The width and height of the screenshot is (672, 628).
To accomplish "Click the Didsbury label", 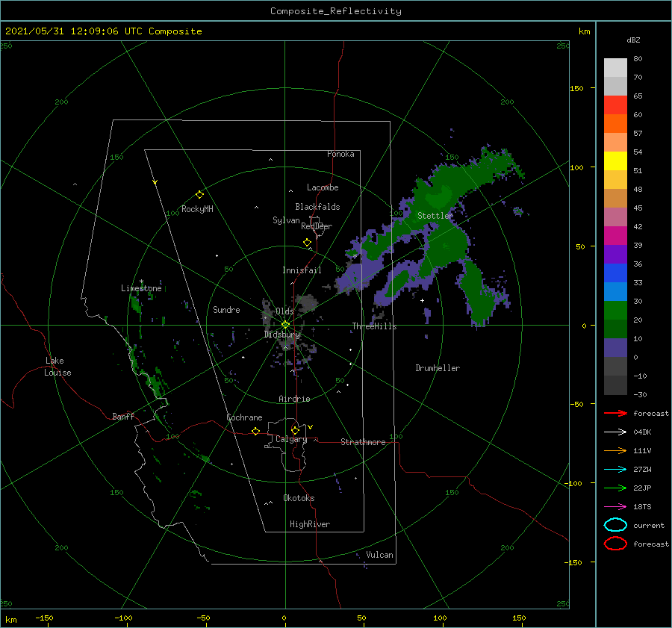I will click(x=282, y=335).
